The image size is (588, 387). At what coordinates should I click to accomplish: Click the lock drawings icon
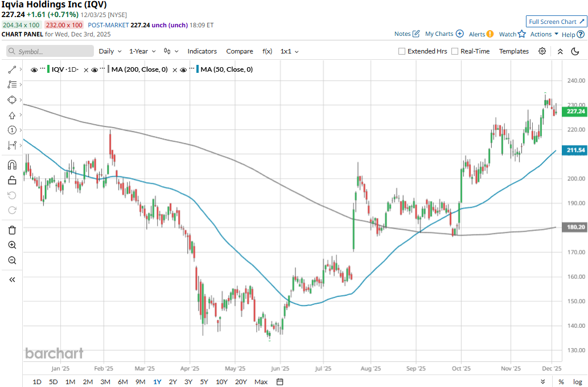pyautogui.click(x=12, y=180)
